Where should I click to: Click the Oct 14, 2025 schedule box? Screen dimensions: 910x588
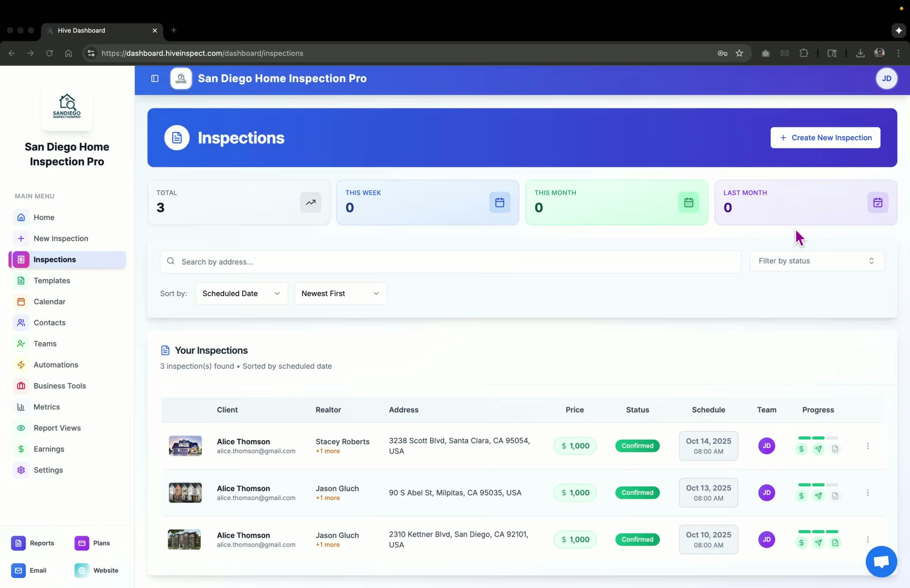(709, 446)
